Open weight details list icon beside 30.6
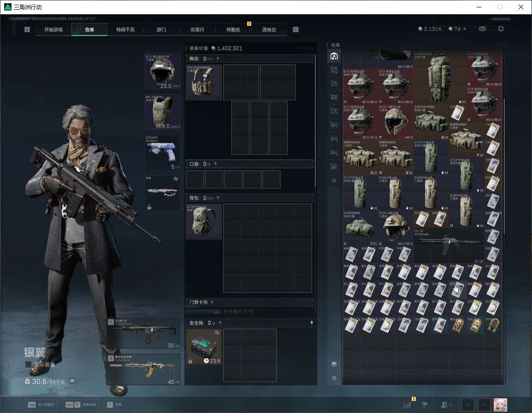The width and height of the screenshot is (532, 413). pos(71,381)
